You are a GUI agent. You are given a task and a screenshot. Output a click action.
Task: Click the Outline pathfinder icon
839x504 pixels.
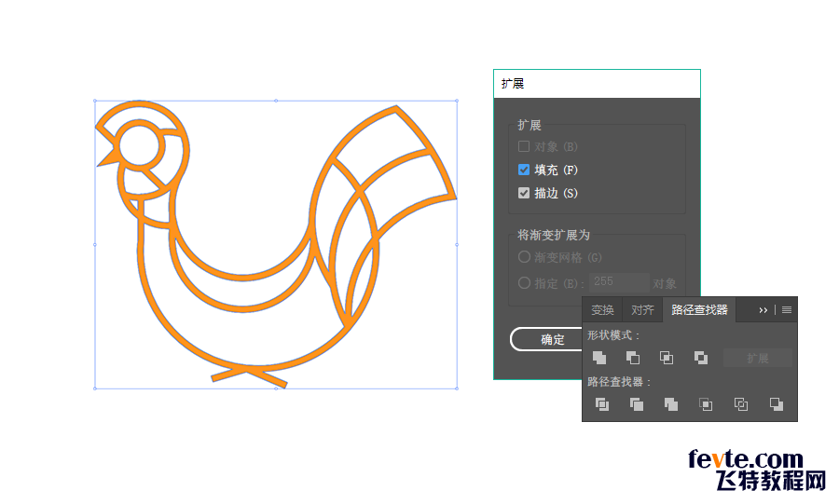740,404
